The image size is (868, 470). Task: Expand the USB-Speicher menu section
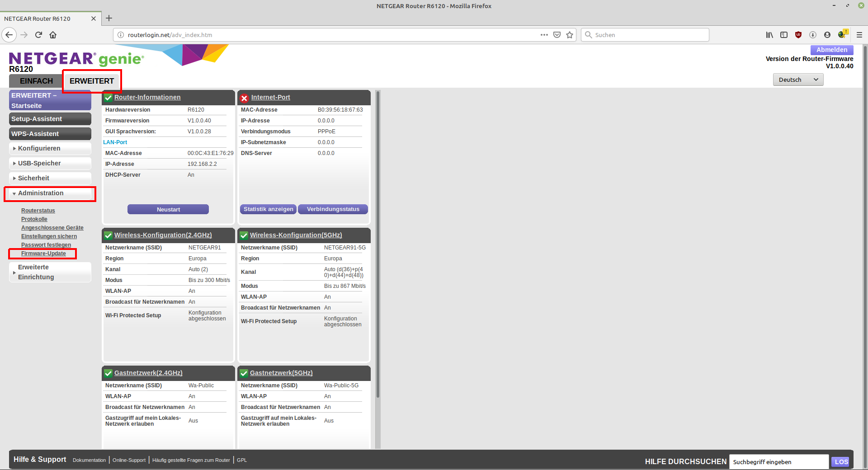click(x=39, y=163)
